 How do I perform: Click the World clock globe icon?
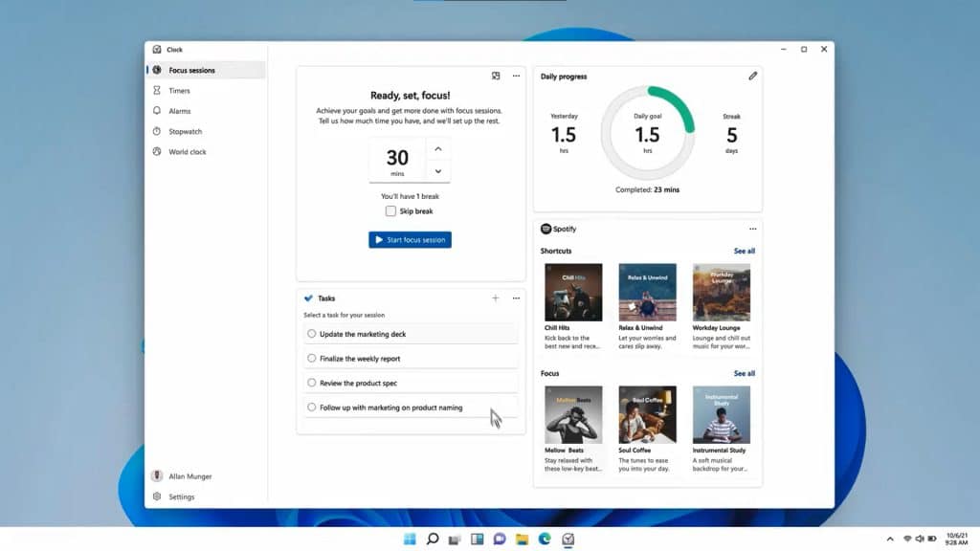click(x=157, y=152)
